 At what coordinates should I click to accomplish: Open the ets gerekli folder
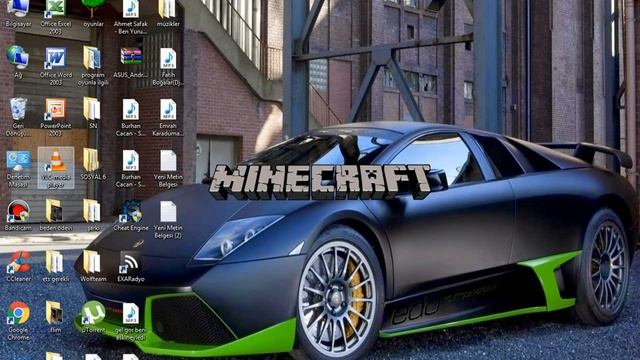[56, 266]
